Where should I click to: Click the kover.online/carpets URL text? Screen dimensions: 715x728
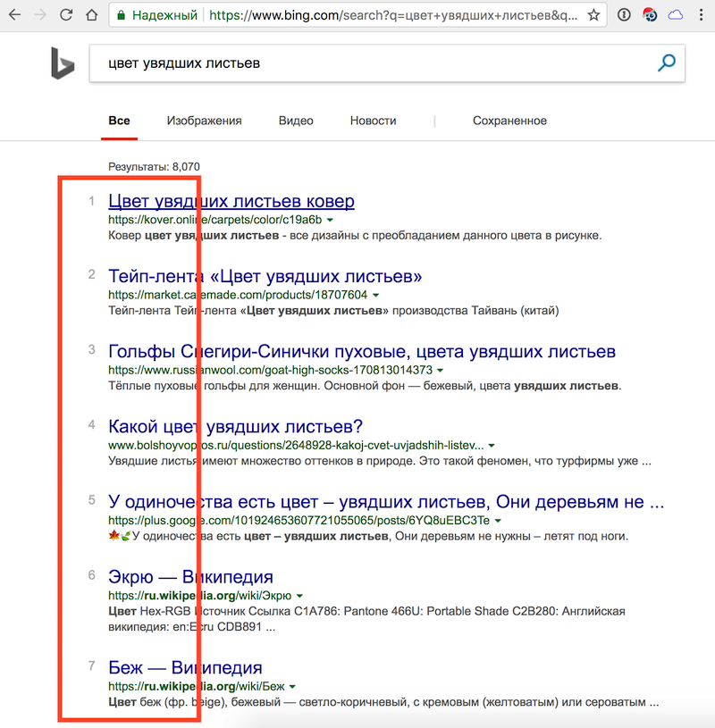215,220
